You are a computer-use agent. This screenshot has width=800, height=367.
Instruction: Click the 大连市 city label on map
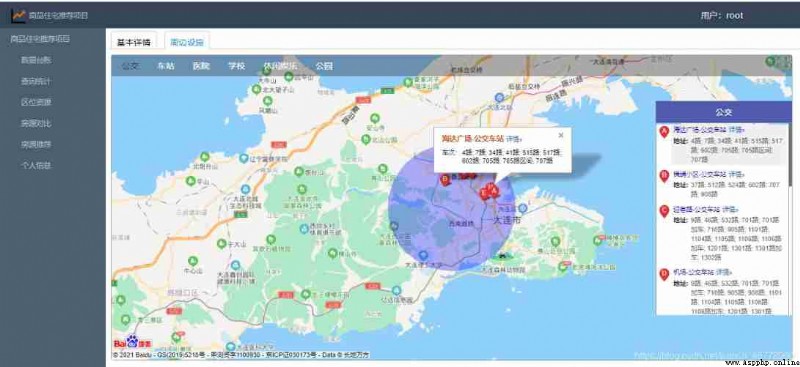pos(506,221)
